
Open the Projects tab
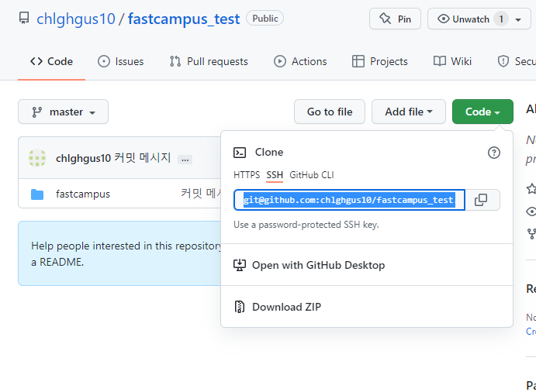click(380, 61)
